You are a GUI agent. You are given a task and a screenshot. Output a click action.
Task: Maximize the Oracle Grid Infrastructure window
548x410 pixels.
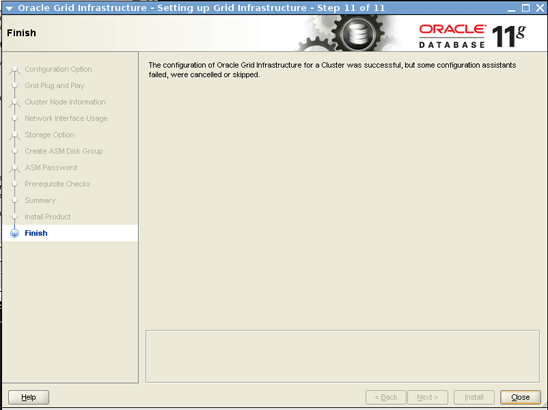526,8
